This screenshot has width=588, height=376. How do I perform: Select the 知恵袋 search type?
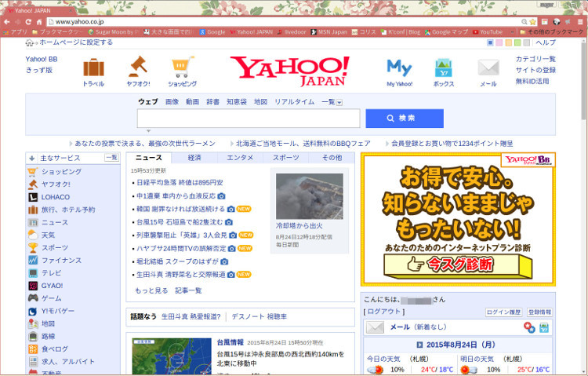[x=237, y=102]
